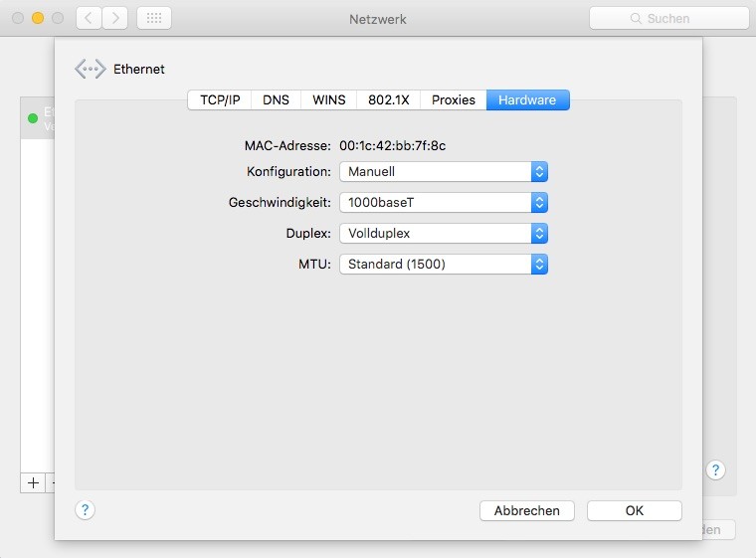Select the Proxies tab
Image resolution: width=756 pixels, height=558 pixels.
click(x=454, y=99)
